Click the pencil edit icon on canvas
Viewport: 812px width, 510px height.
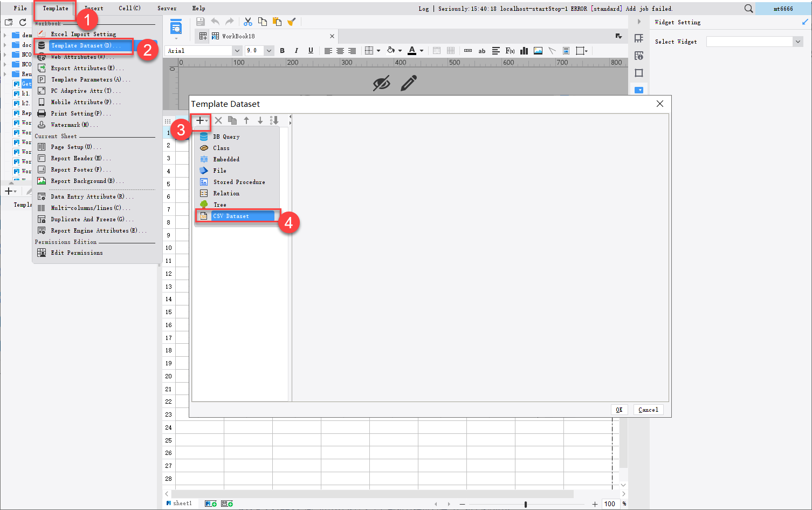click(x=409, y=83)
